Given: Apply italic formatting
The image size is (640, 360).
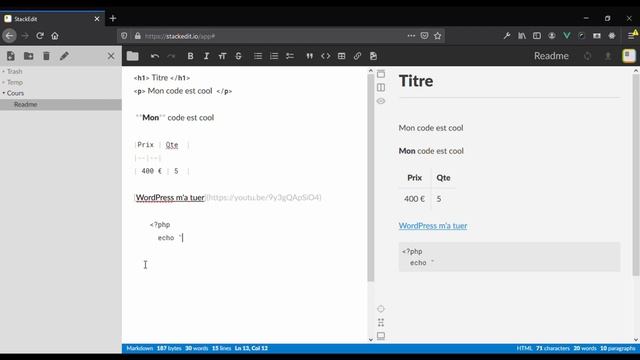Looking at the screenshot, I should click(206, 56).
